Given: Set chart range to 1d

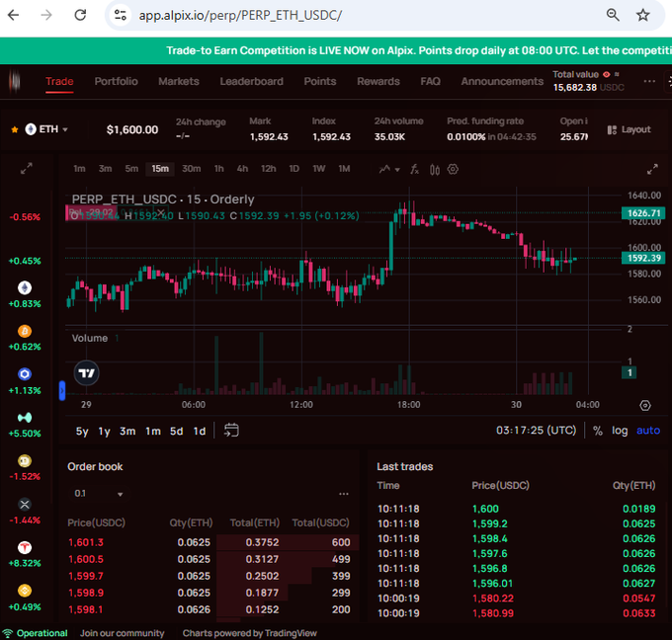Looking at the screenshot, I should (200, 431).
